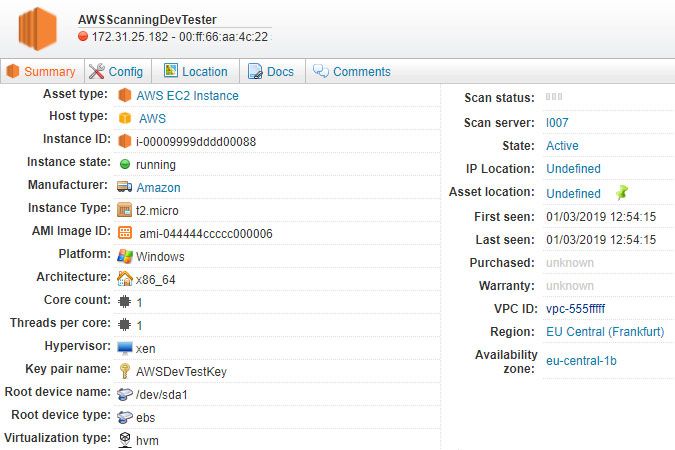Open the eu-central-1b availability zone link
The image size is (675, 450).
581,360
